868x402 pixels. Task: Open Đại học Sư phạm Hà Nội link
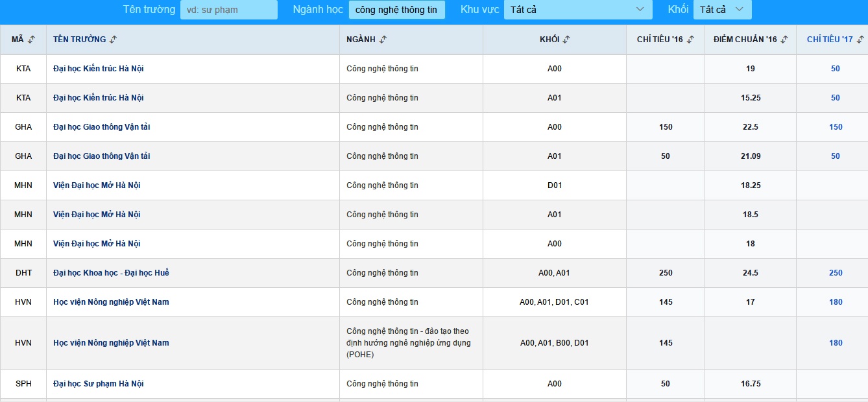[x=98, y=384]
